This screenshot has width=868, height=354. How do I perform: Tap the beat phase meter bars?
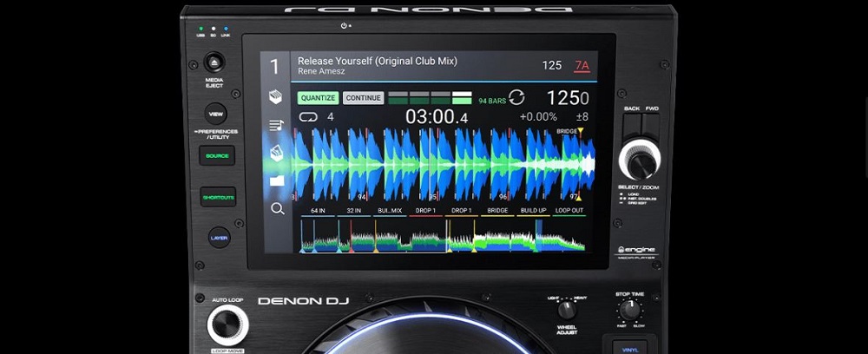pyautogui.click(x=431, y=98)
